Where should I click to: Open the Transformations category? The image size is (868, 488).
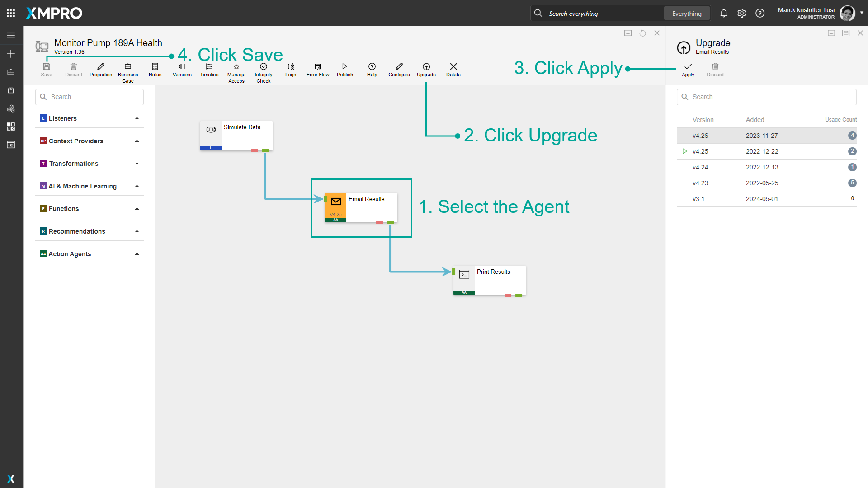(x=74, y=163)
